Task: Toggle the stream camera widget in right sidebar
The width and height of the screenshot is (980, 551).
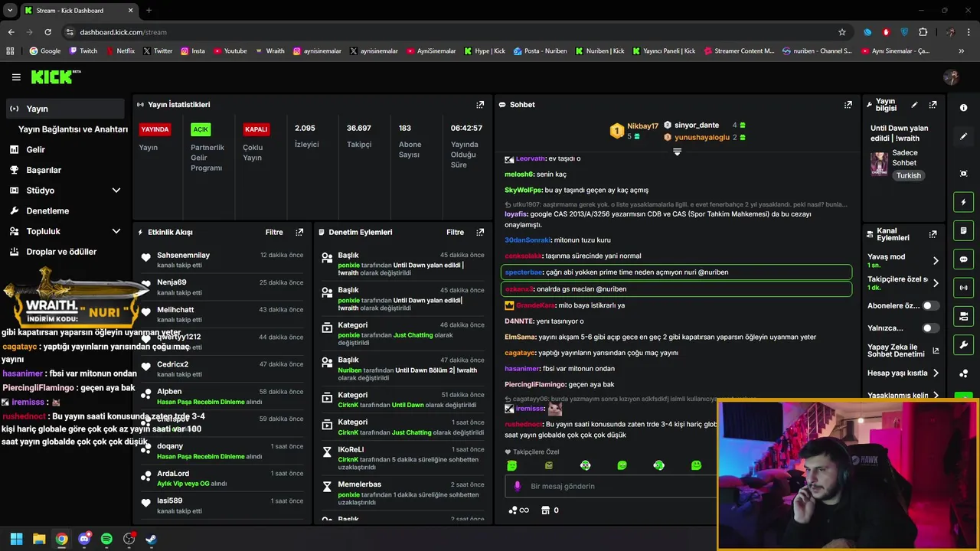Action: point(963,316)
